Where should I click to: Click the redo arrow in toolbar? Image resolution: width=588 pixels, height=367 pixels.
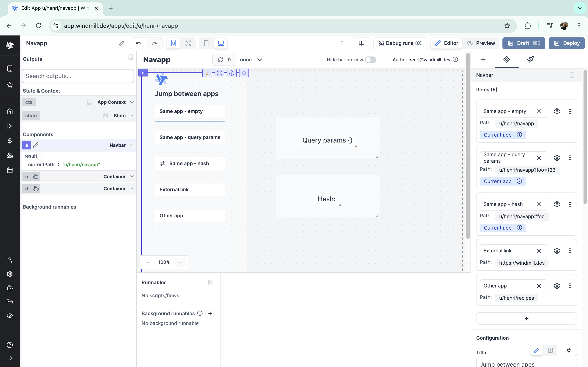[155, 43]
